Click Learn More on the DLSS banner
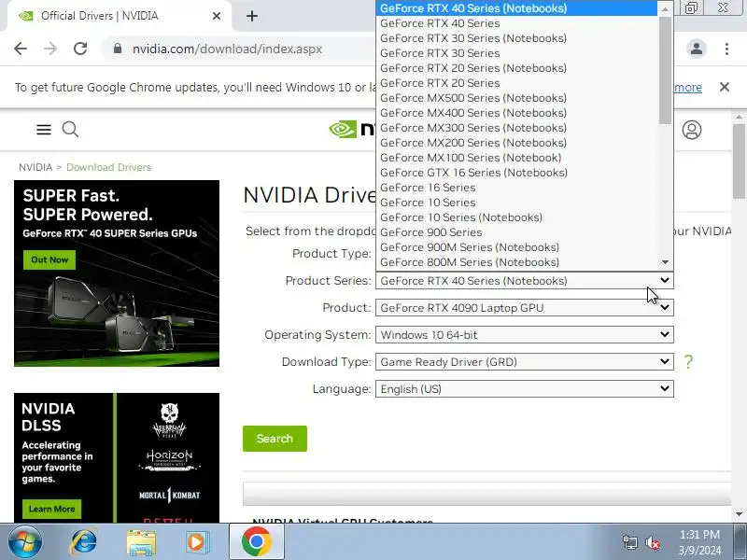Image resolution: width=747 pixels, height=560 pixels. tap(52, 509)
